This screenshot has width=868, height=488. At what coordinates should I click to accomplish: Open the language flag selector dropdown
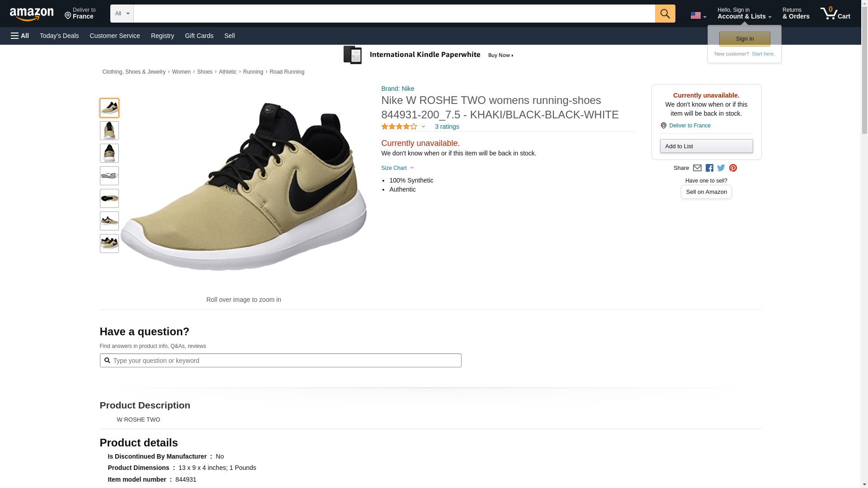pyautogui.click(x=698, y=15)
